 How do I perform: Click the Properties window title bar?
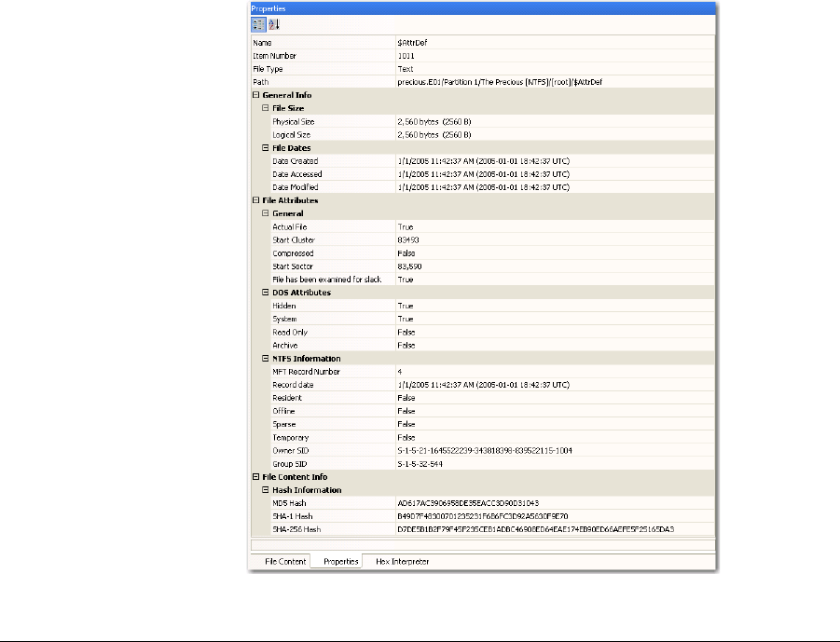click(483, 8)
